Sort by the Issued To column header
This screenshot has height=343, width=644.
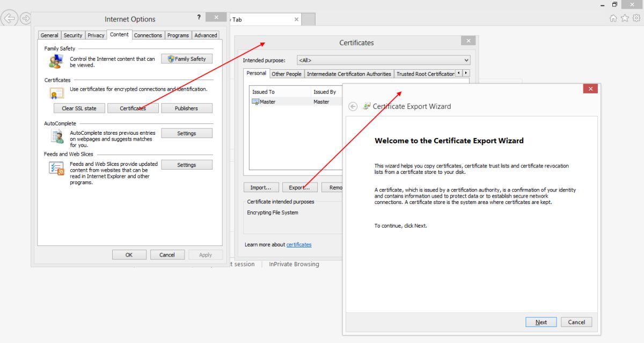click(x=280, y=92)
